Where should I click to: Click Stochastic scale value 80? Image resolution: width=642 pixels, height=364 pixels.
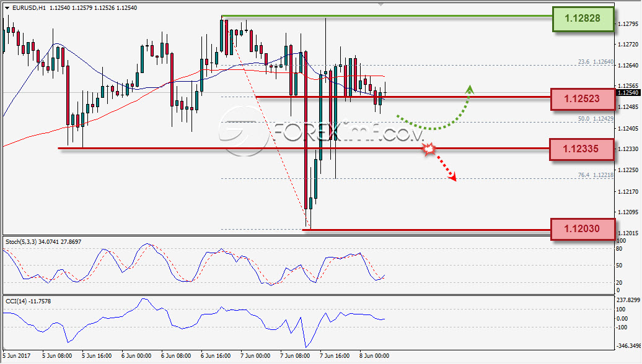[619, 249]
